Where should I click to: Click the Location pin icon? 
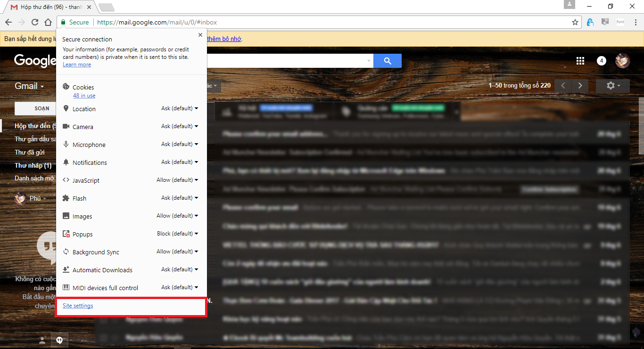pos(66,108)
